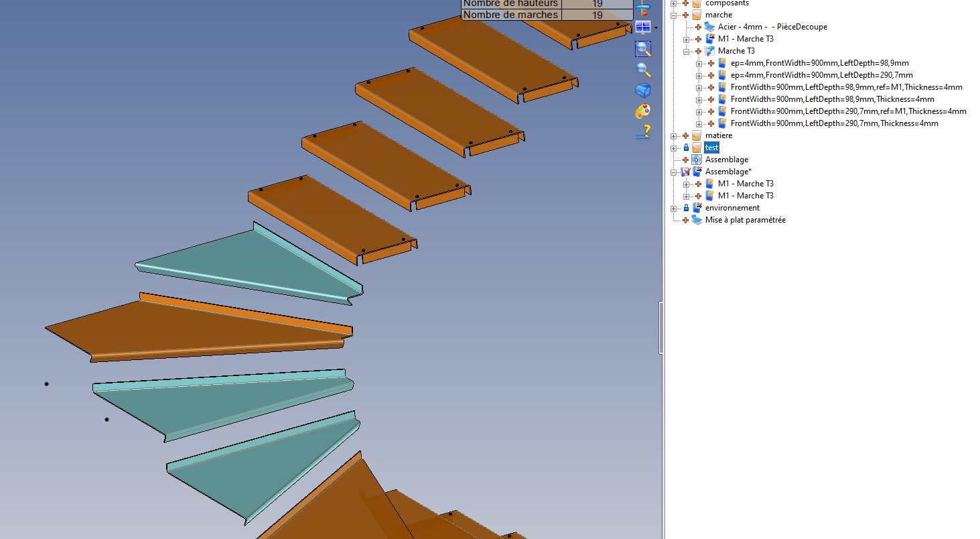Viewport: 980px width, 539px height.
Task: Collapse the Marche T3 family node
Action: [x=686, y=51]
